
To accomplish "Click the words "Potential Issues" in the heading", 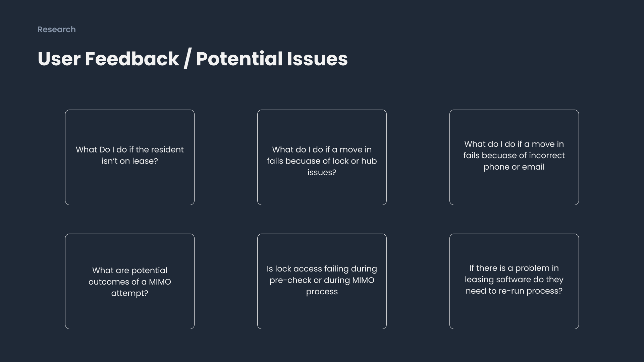I will pyautogui.click(x=272, y=59).
